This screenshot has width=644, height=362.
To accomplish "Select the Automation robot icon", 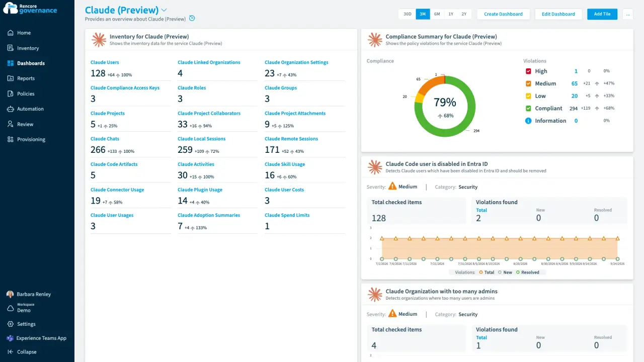I will [x=10, y=109].
